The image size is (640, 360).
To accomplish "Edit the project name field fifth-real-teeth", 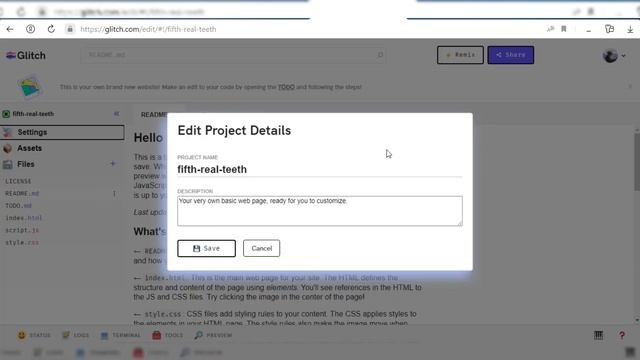I will pyautogui.click(x=320, y=169).
